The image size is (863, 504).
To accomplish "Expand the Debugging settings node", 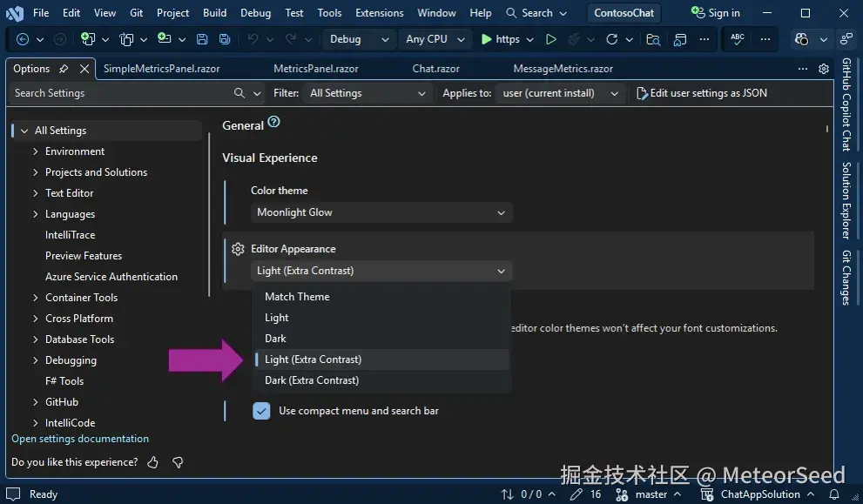I will click(x=35, y=360).
